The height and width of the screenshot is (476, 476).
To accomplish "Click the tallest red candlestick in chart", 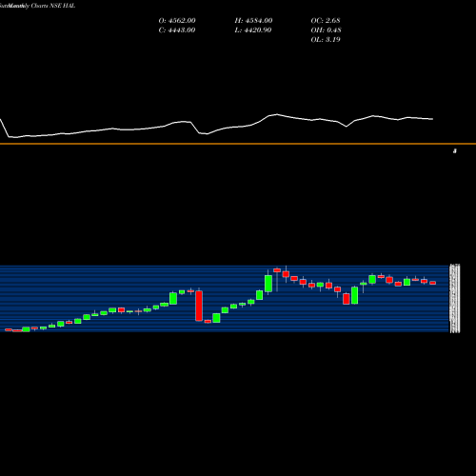I will click(199, 306).
